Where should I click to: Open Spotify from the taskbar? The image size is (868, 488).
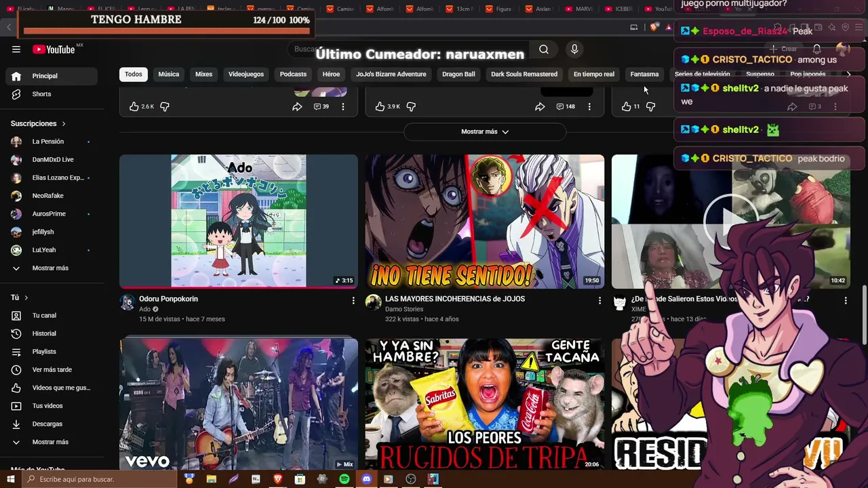(344, 479)
